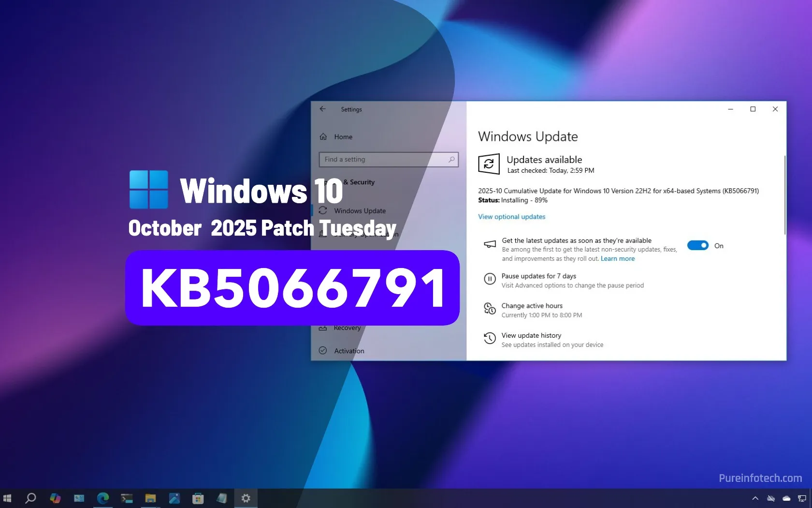Click the Settings back arrow
Image resolution: width=812 pixels, height=508 pixels.
(323, 109)
